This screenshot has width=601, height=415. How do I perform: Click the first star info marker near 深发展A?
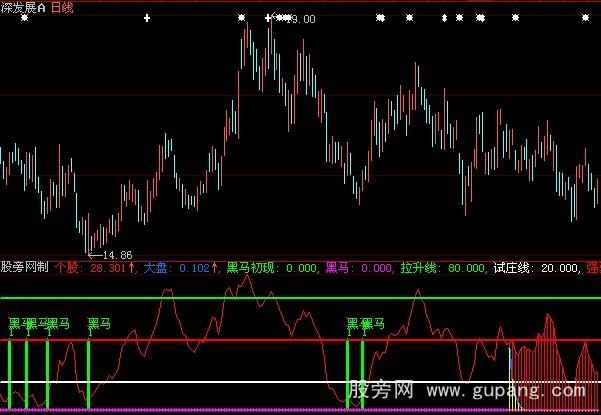tap(25, 18)
